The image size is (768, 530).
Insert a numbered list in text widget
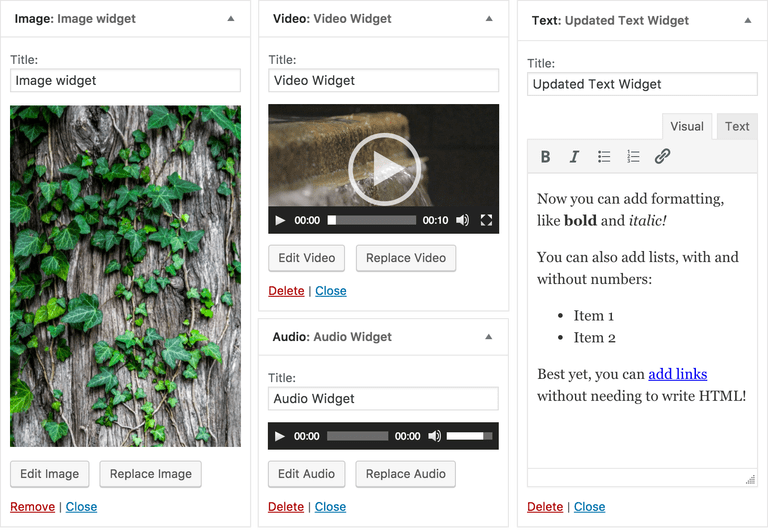tap(633, 157)
